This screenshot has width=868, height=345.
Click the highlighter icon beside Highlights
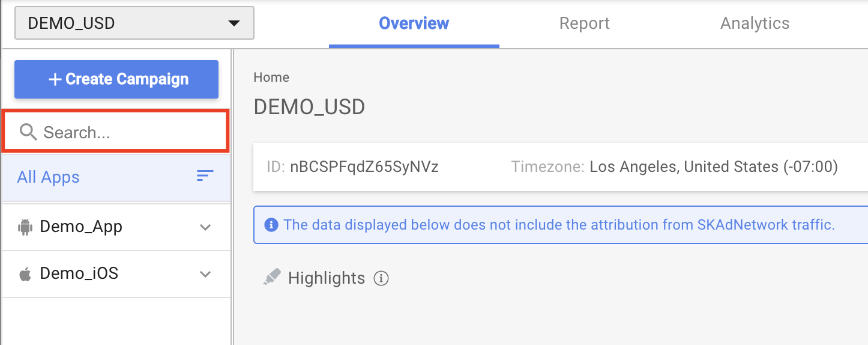(x=272, y=277)
